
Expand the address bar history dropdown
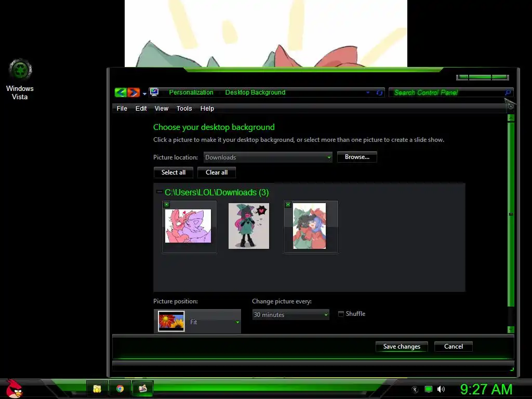tap(368, 92)
